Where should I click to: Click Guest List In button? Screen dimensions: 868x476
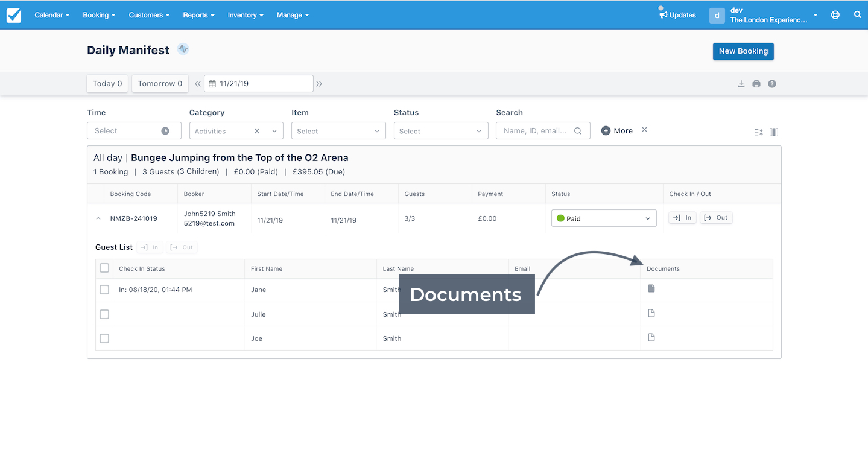click(150, 247)
